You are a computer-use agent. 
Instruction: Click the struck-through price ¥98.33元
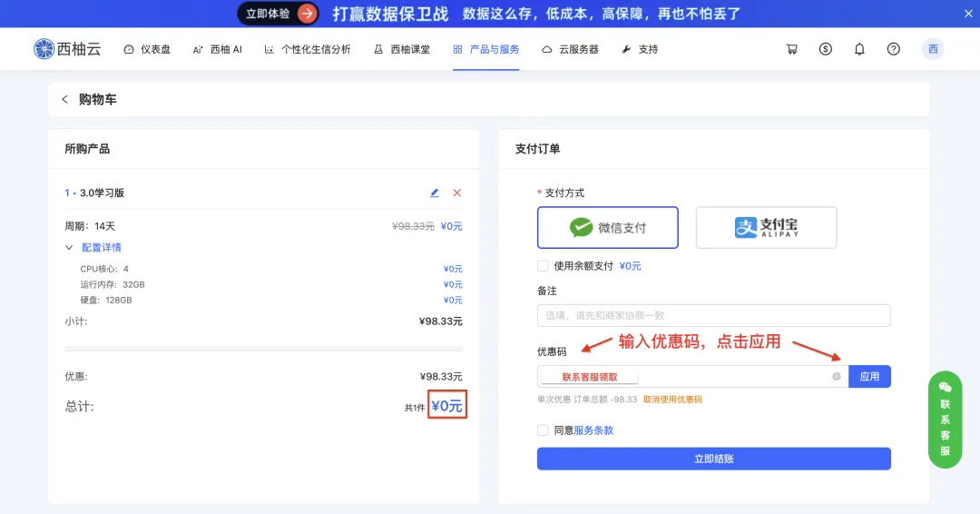point(413,226)
